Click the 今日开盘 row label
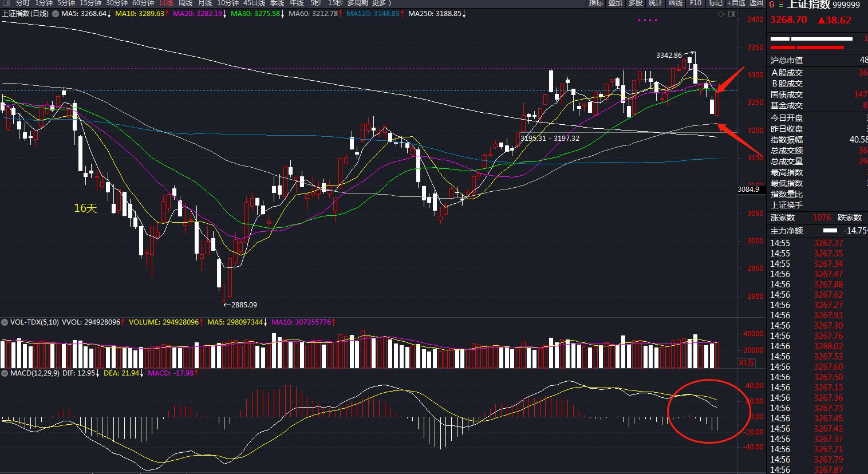 coord(787,118)
